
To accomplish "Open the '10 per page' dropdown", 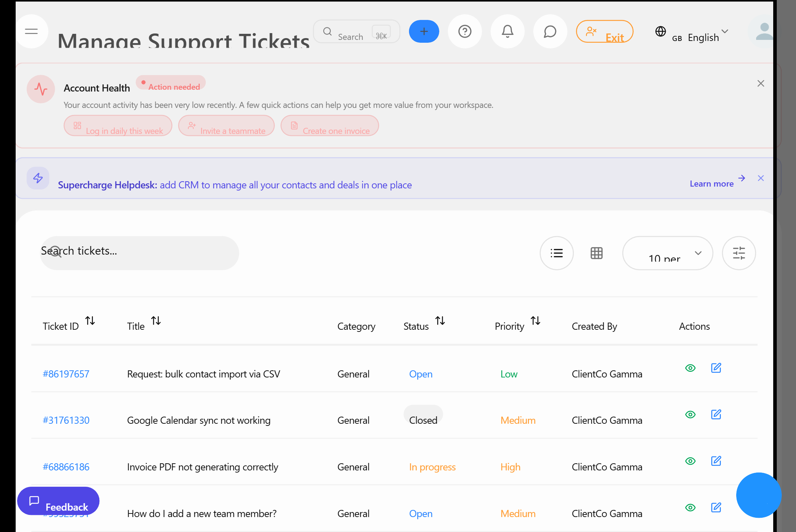I will [667, 253].
